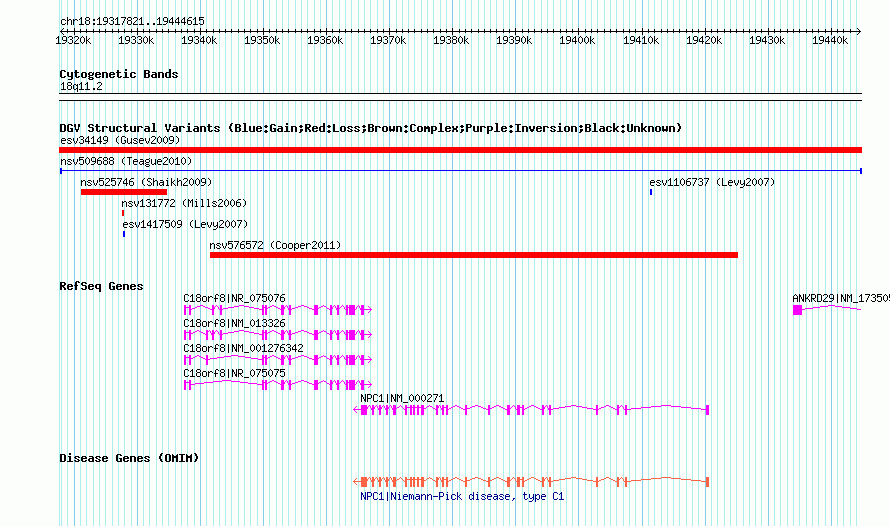Screen dimensions: 890x526
Task: Select the C18orf8 NM_001276342 transcript glyph
Action: click(278, 360)
